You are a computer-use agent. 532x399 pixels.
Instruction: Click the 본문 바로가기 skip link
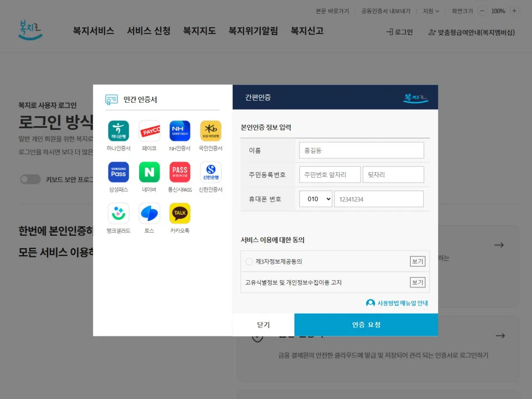[332, 11]
